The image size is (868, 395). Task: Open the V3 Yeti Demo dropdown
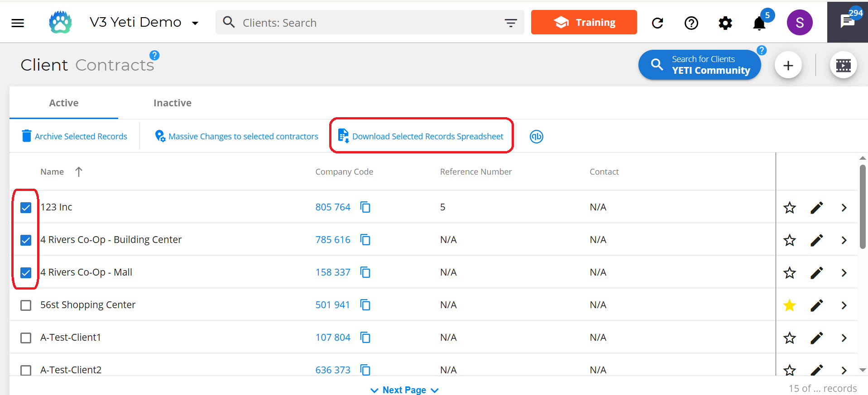pos(144,22)
